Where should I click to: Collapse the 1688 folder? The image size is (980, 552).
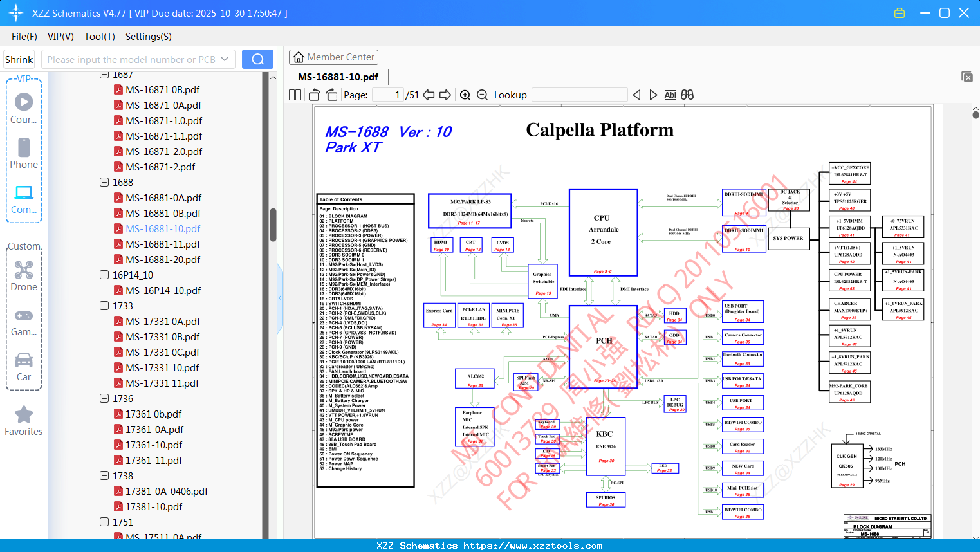pos(104,182)
